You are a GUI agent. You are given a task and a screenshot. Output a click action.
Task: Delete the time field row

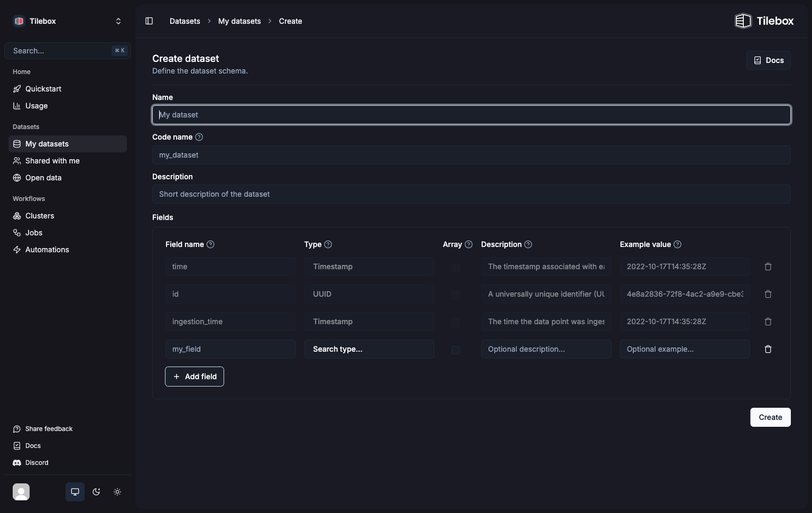768,267
